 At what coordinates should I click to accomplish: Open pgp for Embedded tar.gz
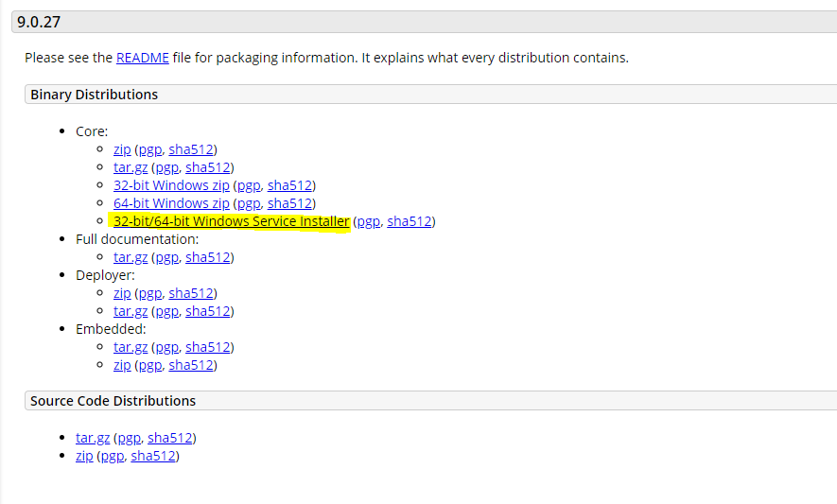click(x=166, y=348)
